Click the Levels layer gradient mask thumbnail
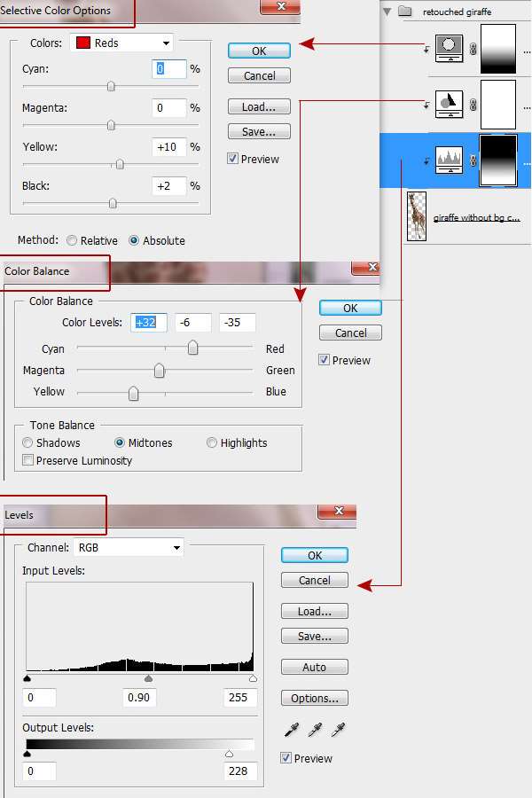Screen dimensions: 532x798 click(x=497, y=160)
